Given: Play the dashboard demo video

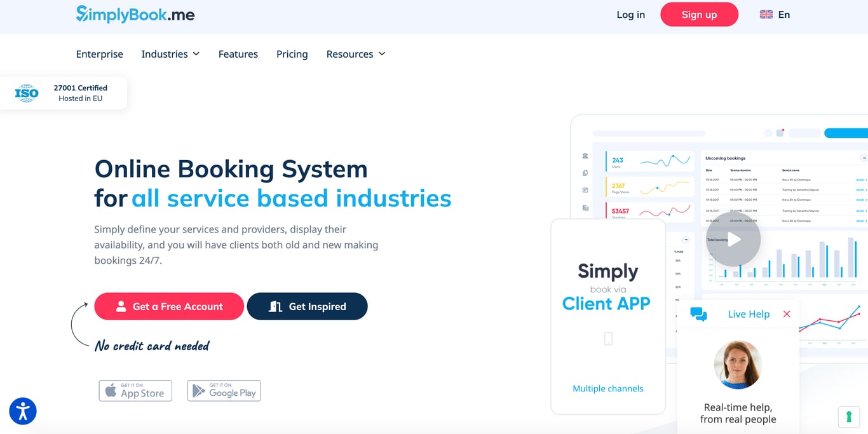Looking at the screenshot, I should coord(733,240).
